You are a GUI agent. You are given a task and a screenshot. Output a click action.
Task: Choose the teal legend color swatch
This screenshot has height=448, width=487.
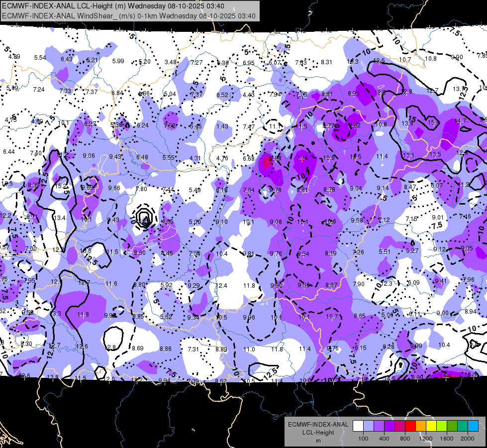(x=463, y=426)
